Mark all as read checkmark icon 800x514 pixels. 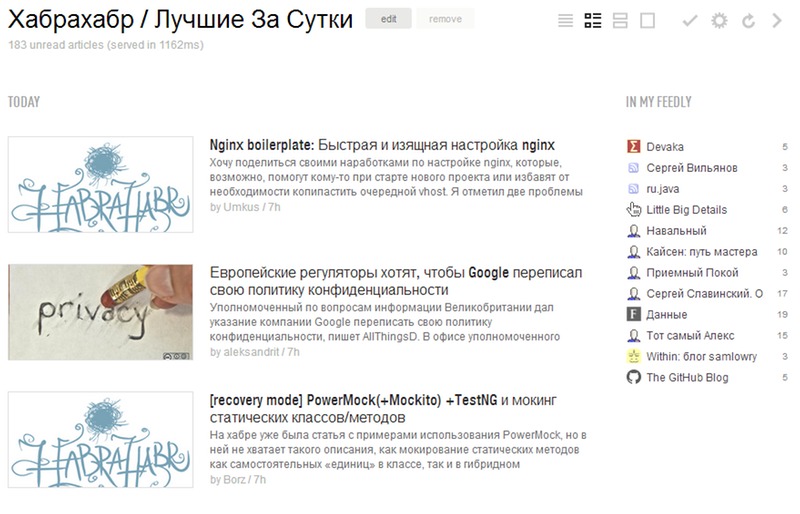tap(690, 20)
